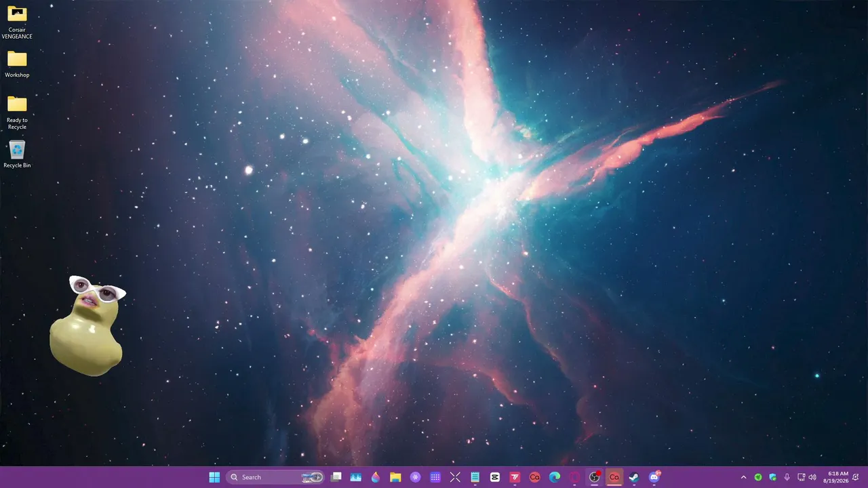
Task: Launch the round purple app beside File Explorer
Action: click(416, 477)
